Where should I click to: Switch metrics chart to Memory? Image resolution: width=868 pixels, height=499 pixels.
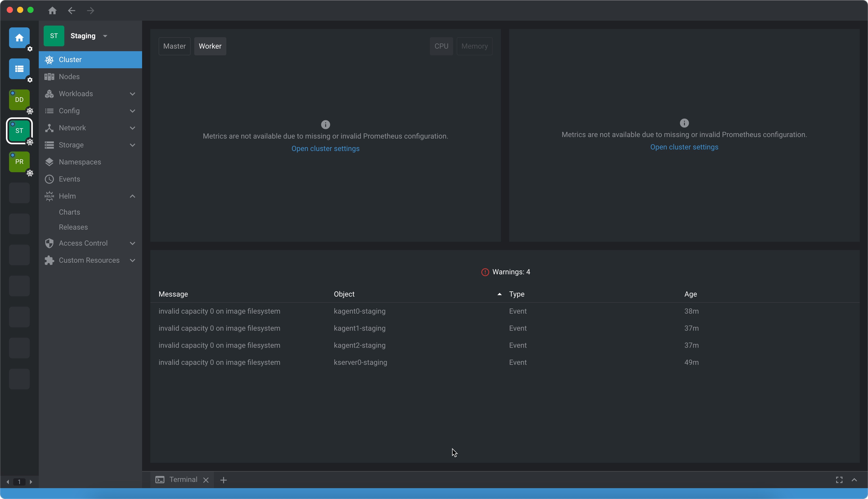coord(474,46)
